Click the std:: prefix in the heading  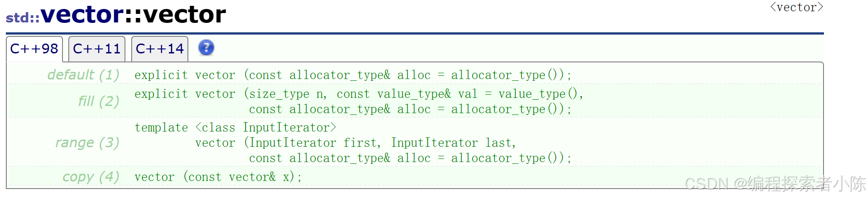click(x=22, y=18)
